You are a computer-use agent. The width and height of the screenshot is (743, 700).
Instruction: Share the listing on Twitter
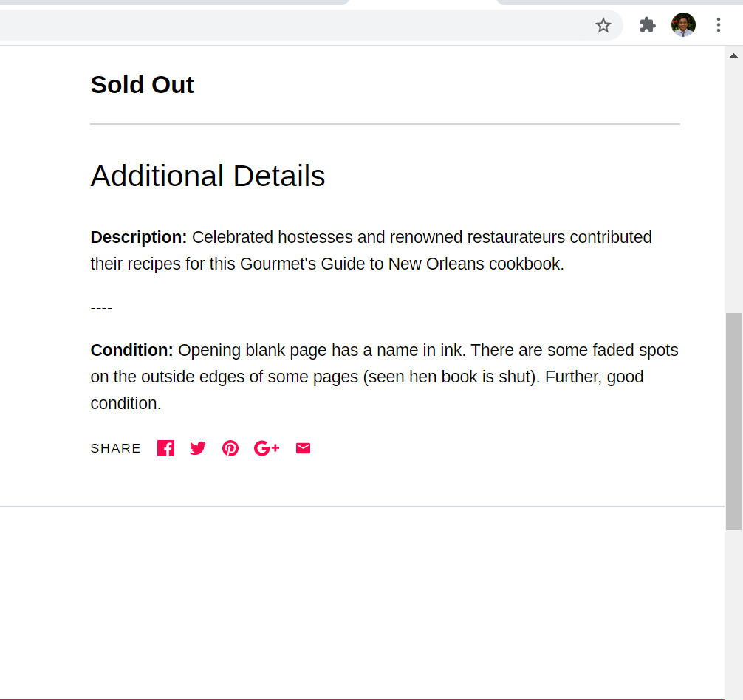(x=198, y=448)
